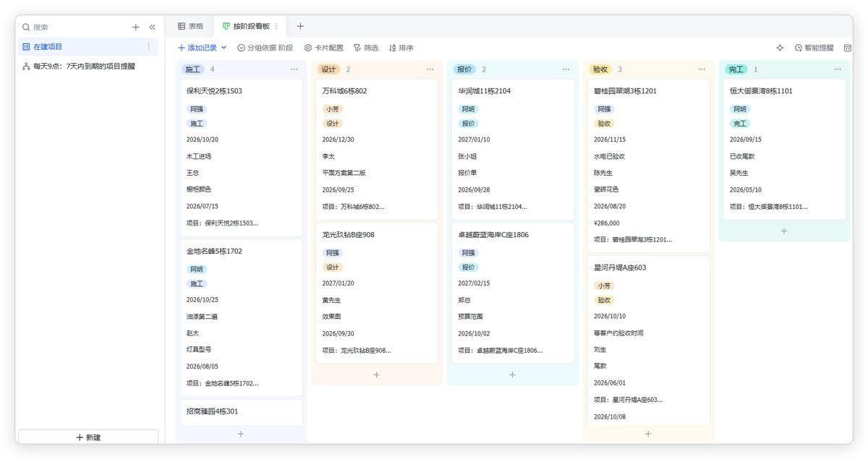Open 完工 column more options
Viewport: 868px width, 459px height.
pyautogui.click(x=838, y=69)
